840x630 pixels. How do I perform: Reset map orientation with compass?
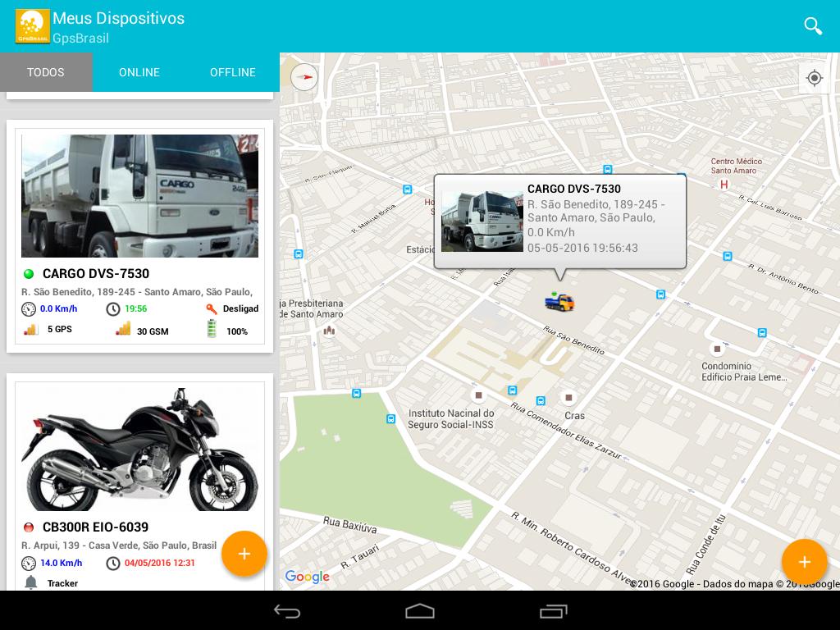304,77
